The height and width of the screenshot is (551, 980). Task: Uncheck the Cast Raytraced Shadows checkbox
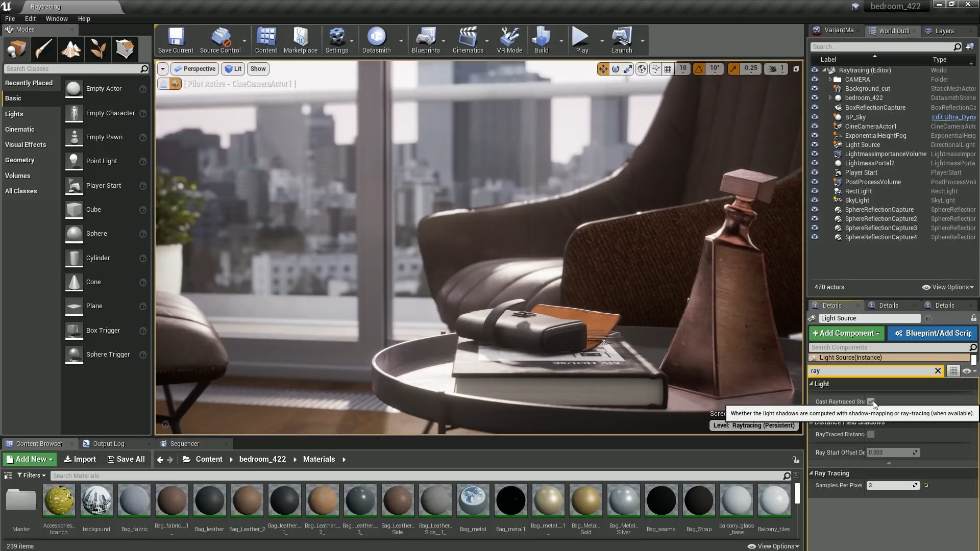coord(871,402)
